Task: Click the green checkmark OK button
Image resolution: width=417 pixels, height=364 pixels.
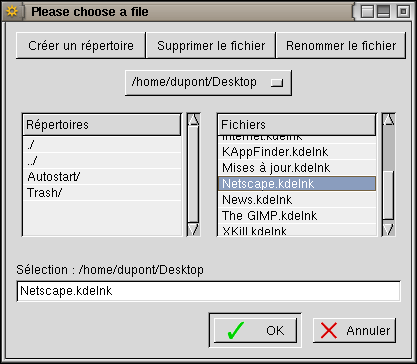Action: point(255,330)
